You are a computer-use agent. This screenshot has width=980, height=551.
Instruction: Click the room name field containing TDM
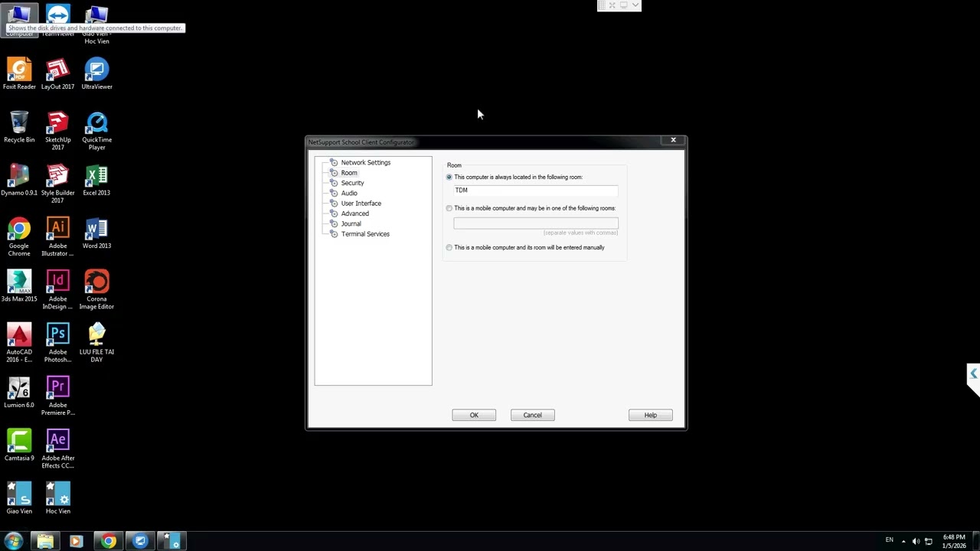(535, 190)
